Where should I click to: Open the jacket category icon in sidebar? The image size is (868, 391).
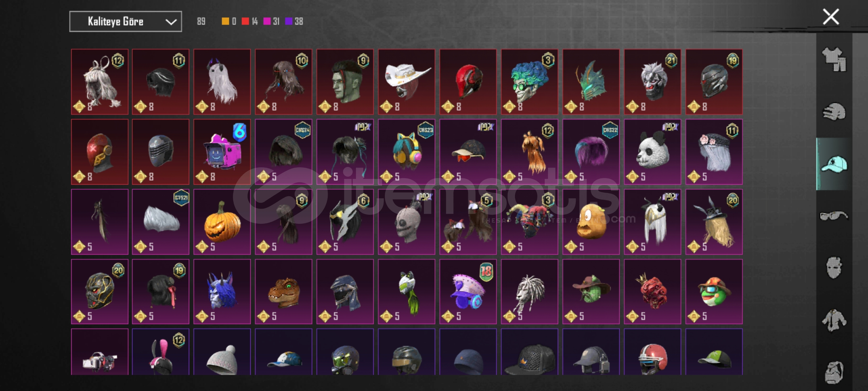pos(834,320)
